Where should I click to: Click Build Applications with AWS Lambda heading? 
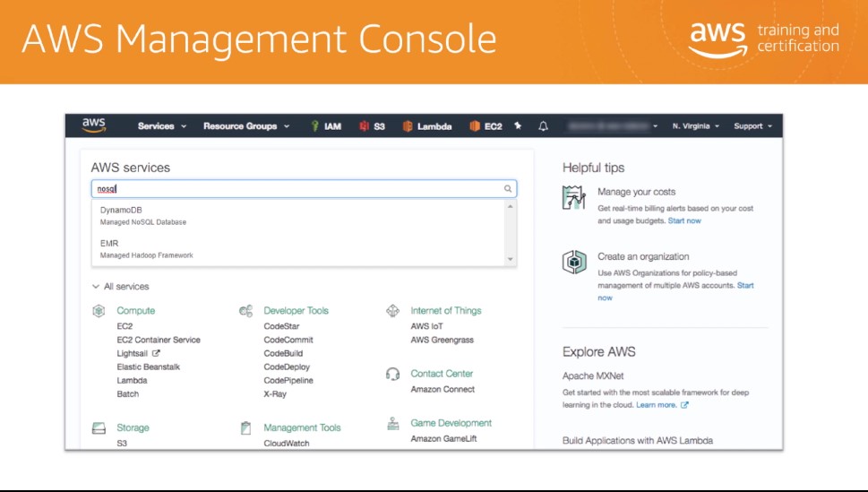pyautogui.click(x=638, y=441)
